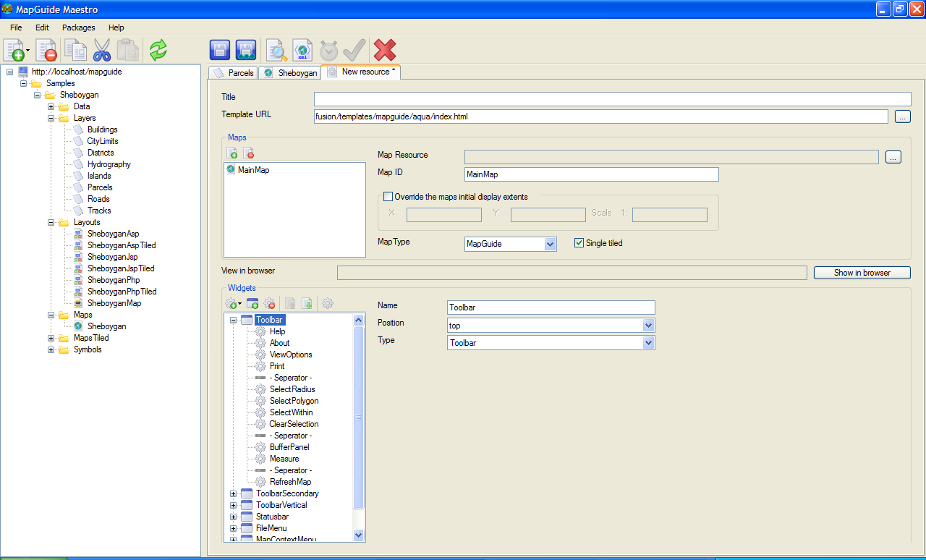Expand the ToolbarSecondary tree node

pos(234,493)
